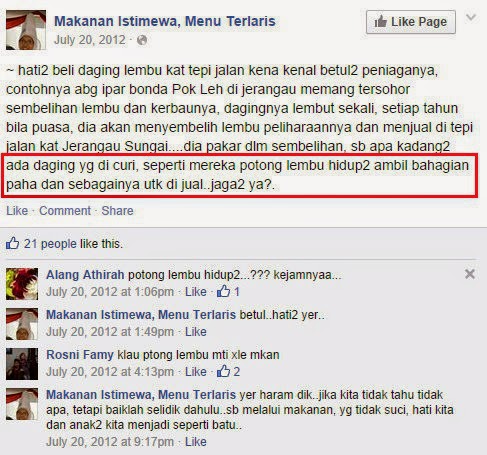Open post options dropdown arrow
The image size is (487, 455).
[471, 17]
